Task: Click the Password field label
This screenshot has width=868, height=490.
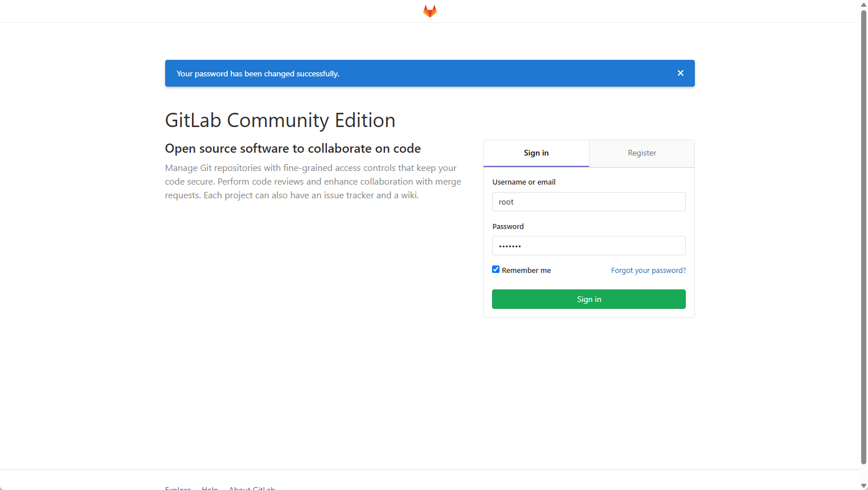Action: click(x=508, y=227)
